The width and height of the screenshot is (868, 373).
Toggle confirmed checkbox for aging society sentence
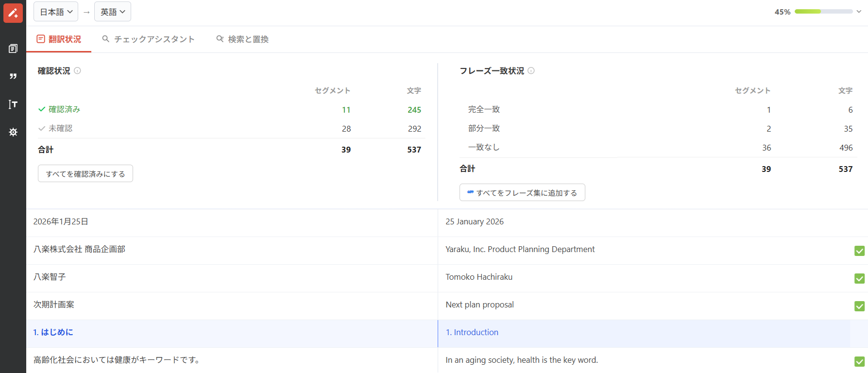pyautogui.click(x=859, y=361)
